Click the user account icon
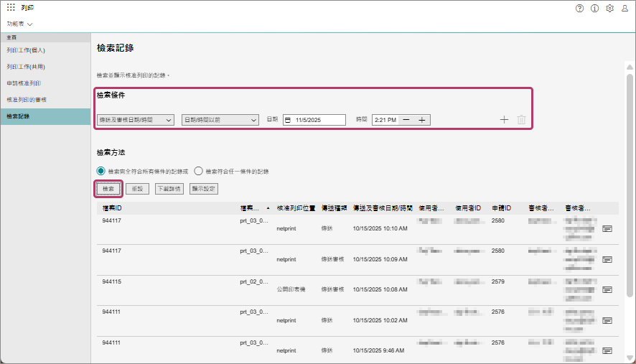636x364 pixels. [625, 8]
